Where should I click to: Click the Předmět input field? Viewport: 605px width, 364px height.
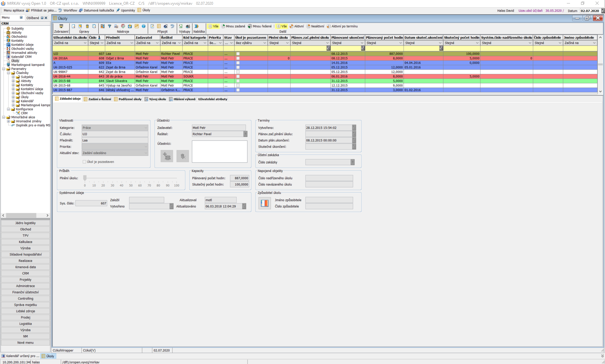point(115,140)
